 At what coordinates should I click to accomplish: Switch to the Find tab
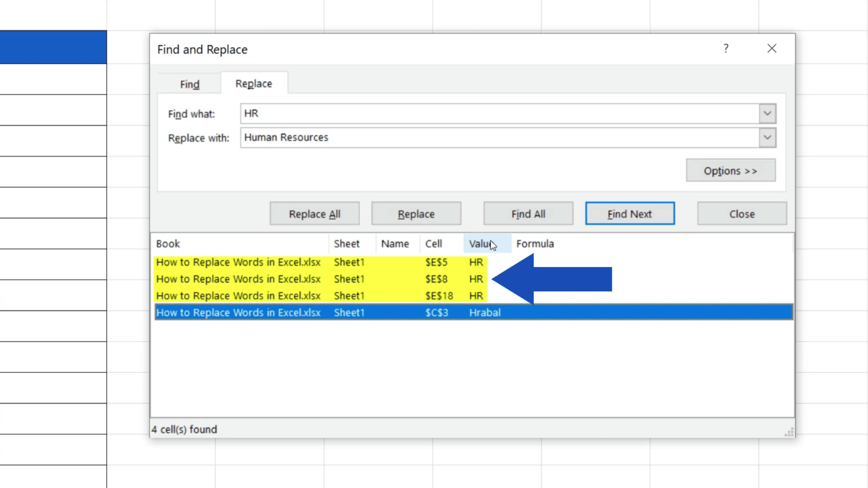pyautogui.click(x=189, y=84)
